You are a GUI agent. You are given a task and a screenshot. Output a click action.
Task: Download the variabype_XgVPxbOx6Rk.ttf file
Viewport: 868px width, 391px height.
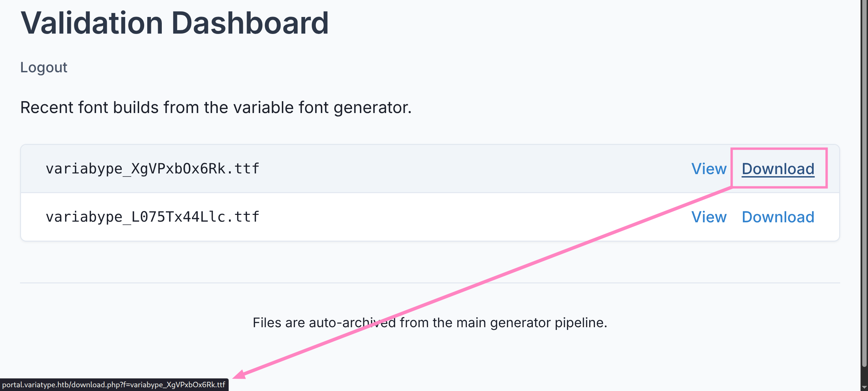[778, 169]
